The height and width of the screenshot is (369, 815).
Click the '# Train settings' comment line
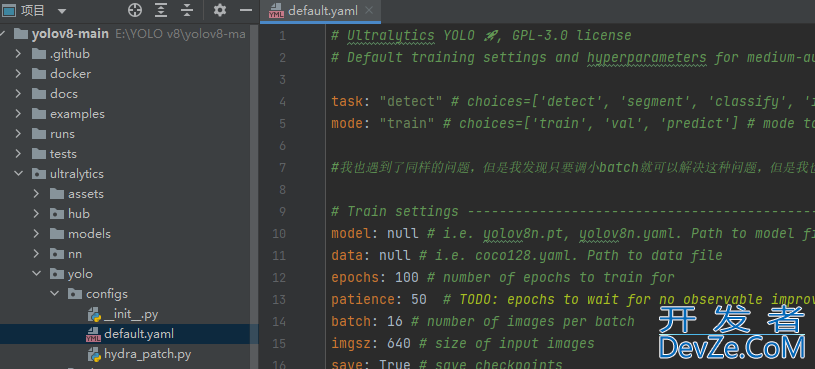tap(573, 212)
